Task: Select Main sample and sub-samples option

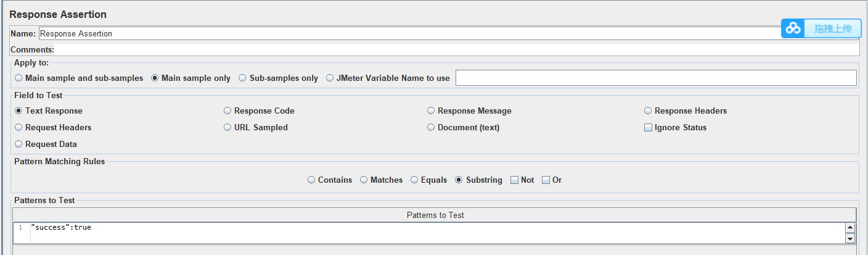Action: 18,78
